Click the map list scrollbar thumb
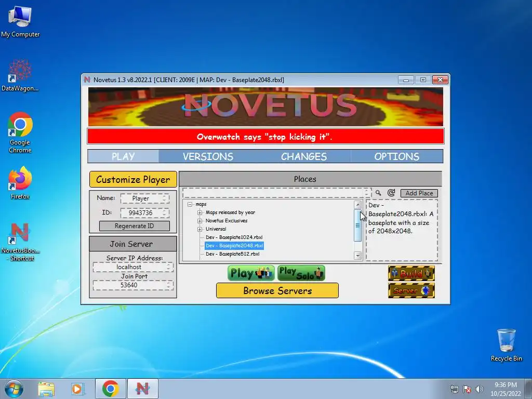 (357, 225)
